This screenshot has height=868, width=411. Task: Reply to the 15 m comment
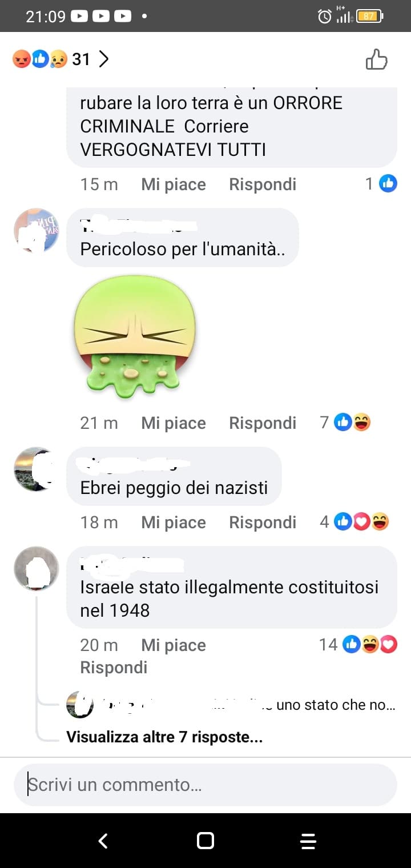263,184
